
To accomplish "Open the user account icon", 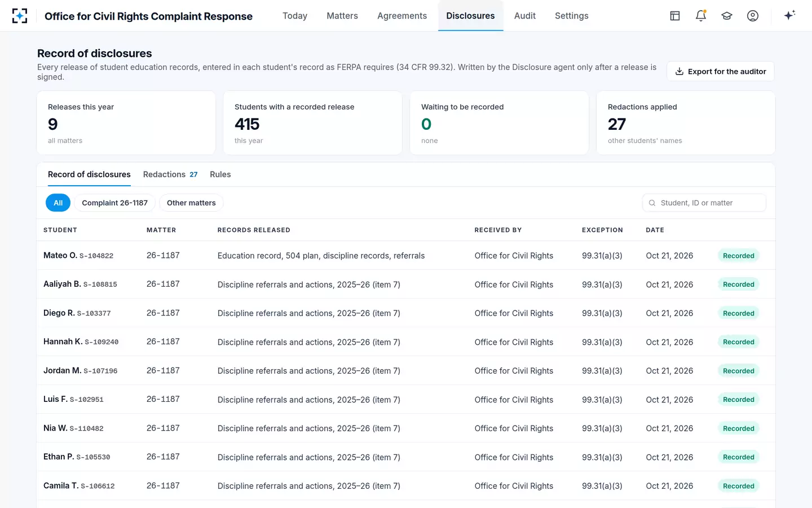I will click(753, 16).
